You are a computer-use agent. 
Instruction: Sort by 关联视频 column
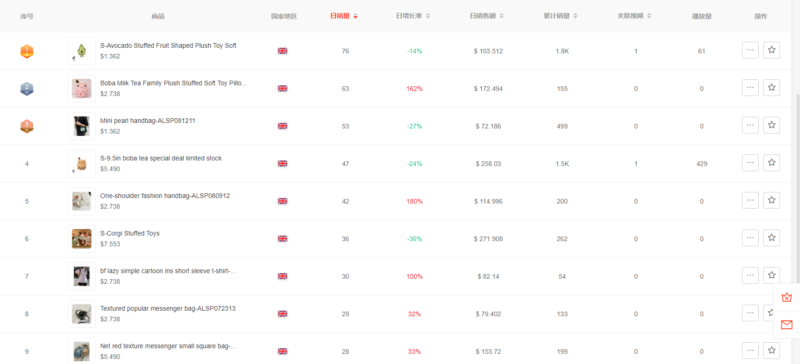pyautogui.click(x=634, y=16)
